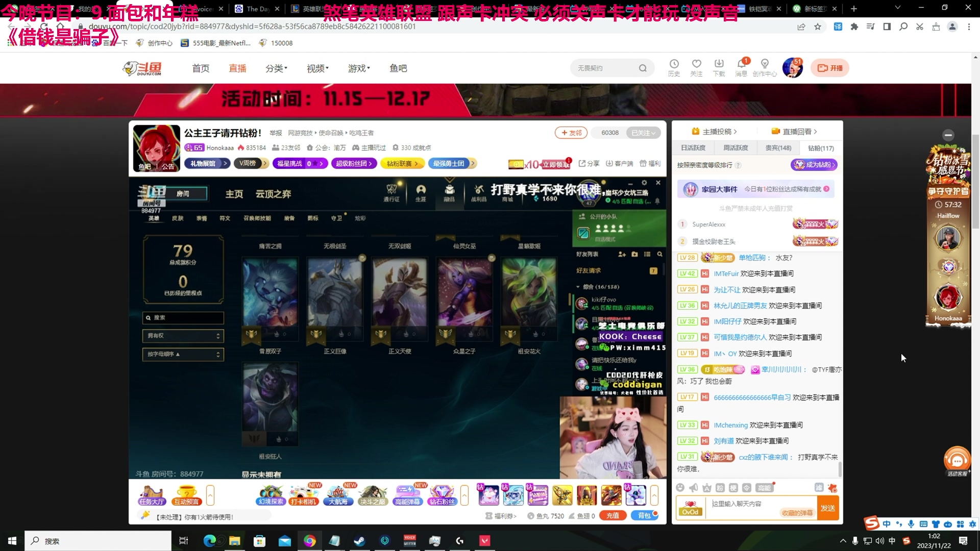Screen dimensions: 980x551
Task: Toggle the 粉 fan badge button
Action: [x=720, y=488]
